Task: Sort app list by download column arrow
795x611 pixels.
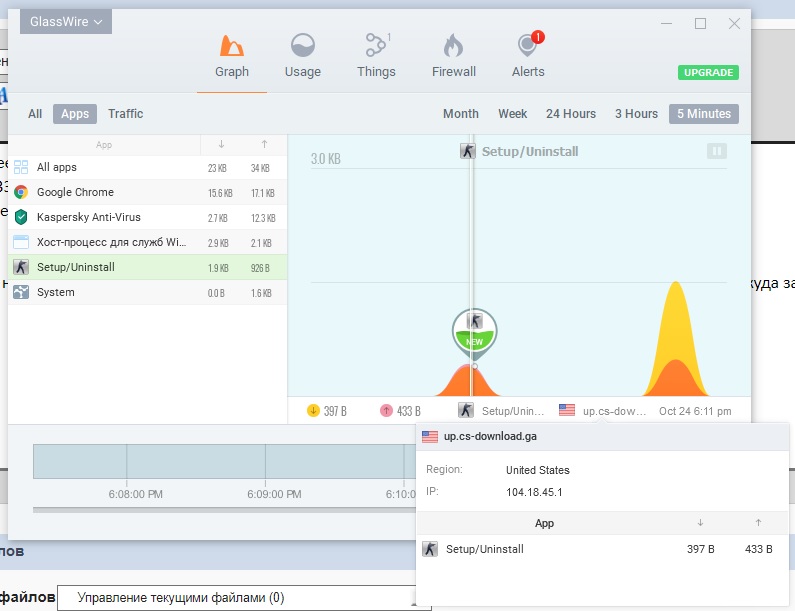Action: click(221, 145)
